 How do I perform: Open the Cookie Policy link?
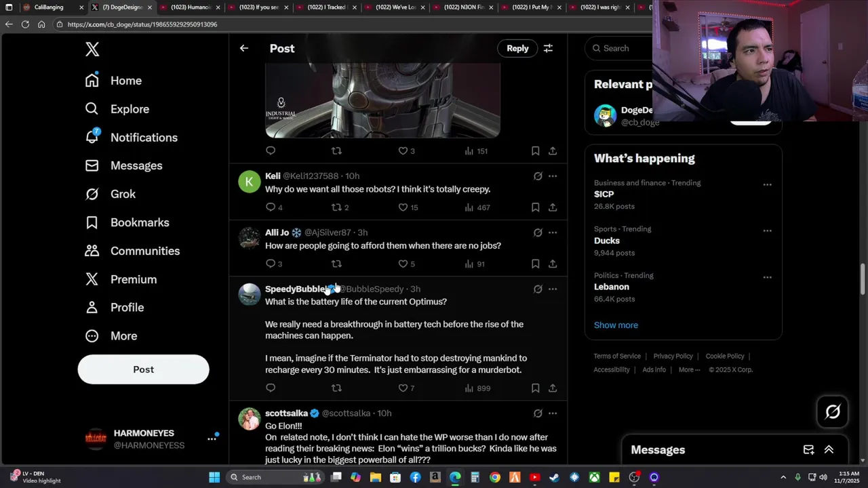click(724, 357)
